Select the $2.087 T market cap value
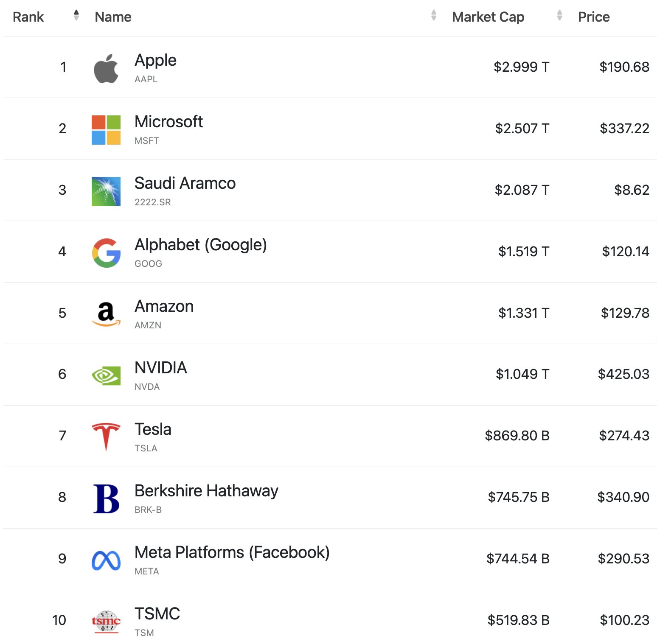 coord(522,190)
